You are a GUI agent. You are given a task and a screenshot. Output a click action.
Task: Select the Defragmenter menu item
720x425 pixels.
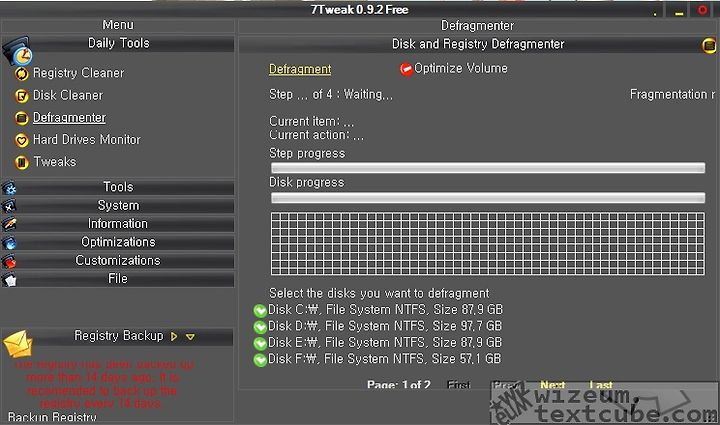(x=69, y=118)
